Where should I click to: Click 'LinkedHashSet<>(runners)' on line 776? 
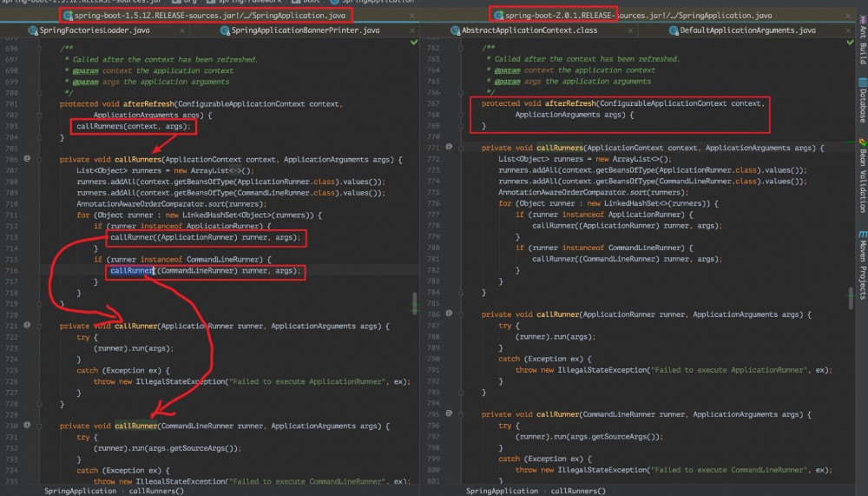point(656,203)
